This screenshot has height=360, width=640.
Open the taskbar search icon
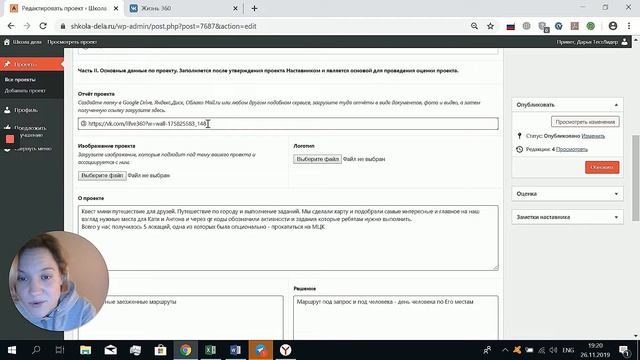tap(36, 350)
